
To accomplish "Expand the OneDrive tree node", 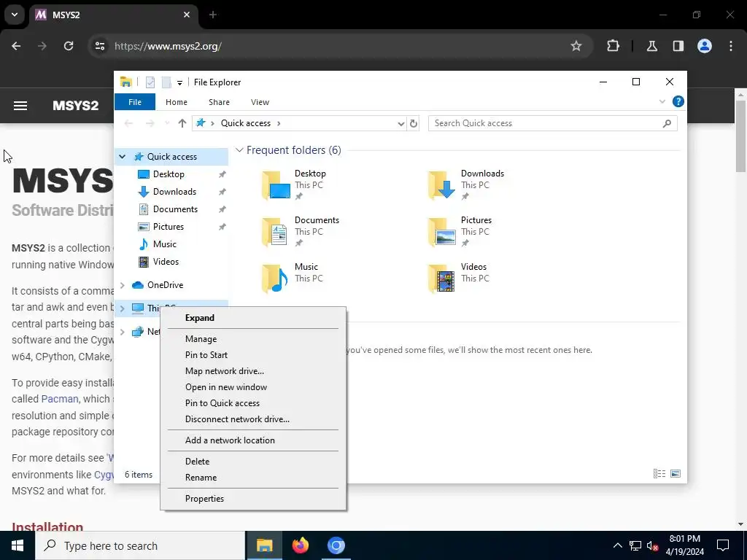I will tap(123, 285).
